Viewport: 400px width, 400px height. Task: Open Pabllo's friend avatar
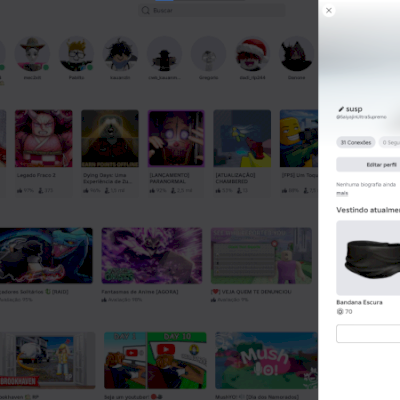pos(76,54)
